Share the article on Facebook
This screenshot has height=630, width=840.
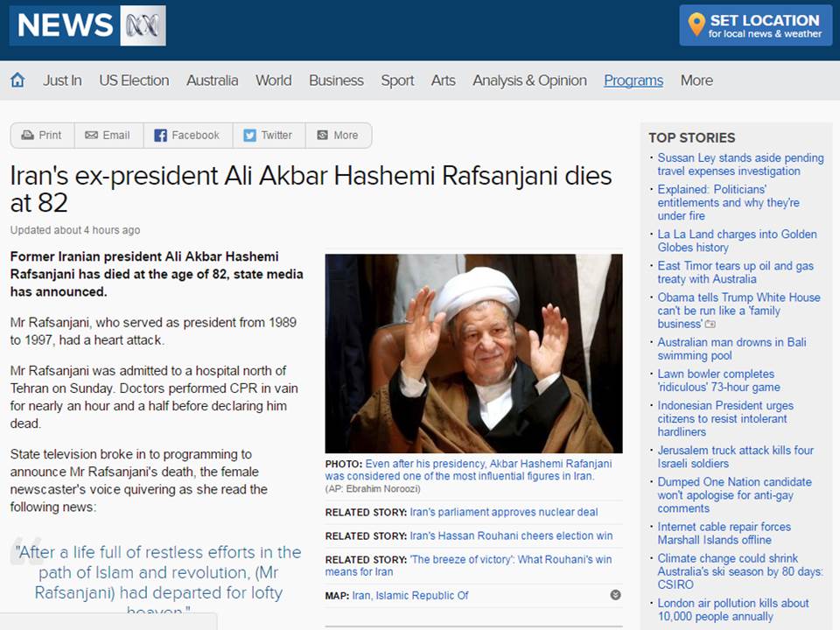coord(187,136)
